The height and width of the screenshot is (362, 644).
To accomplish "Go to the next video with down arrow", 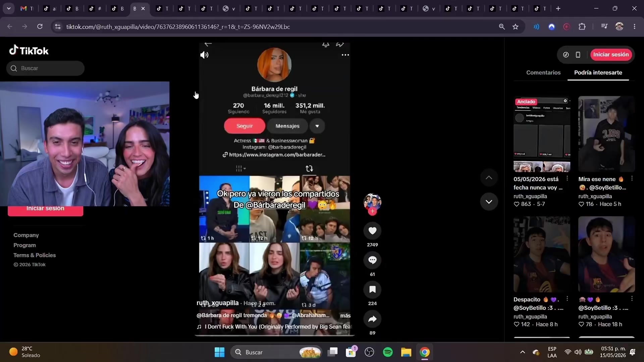I will pos(489,202).
